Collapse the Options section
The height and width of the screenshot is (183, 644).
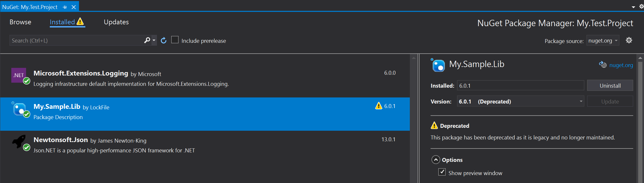[x=436, y=159]
